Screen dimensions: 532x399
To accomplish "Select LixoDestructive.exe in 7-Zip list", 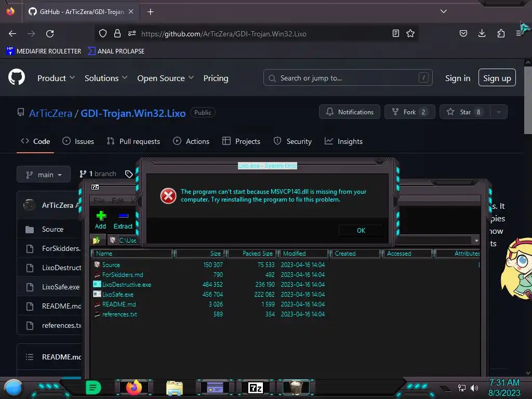I will [x=127, y=284].
